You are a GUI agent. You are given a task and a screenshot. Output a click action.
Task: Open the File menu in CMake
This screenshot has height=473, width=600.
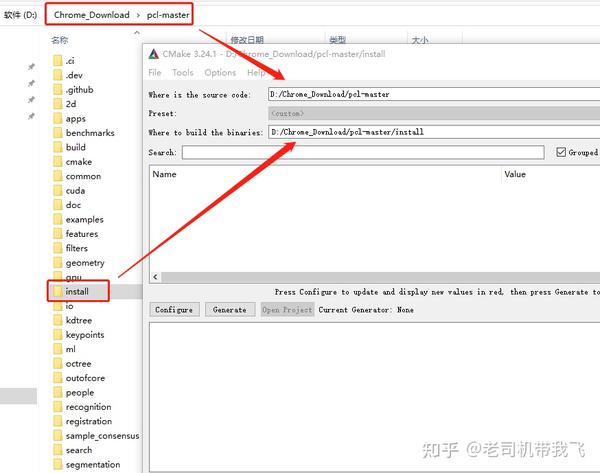pyautogui.click(x=155, y=72)
